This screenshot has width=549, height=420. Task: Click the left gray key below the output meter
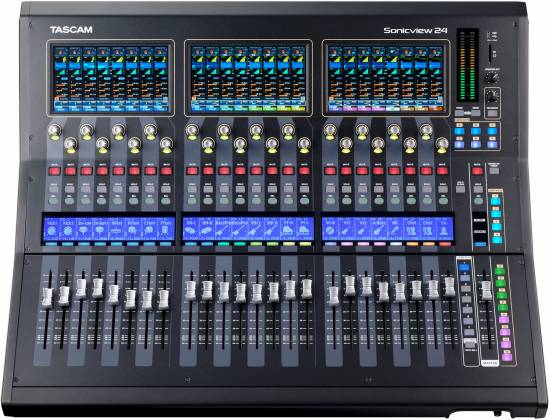pyautogui.click(x=460, y=113)
